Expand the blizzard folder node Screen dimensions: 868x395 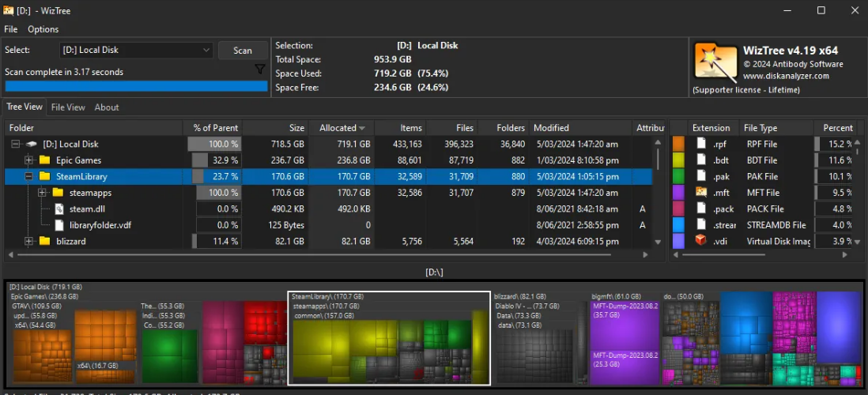29,241
